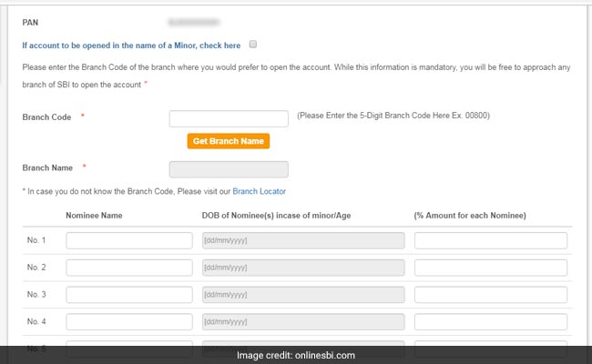Image resolution: width=592 pixels, height=364 pixels.
Task: Focus the No. 3 nominee DOB box
Action: [x=302, y=295]
